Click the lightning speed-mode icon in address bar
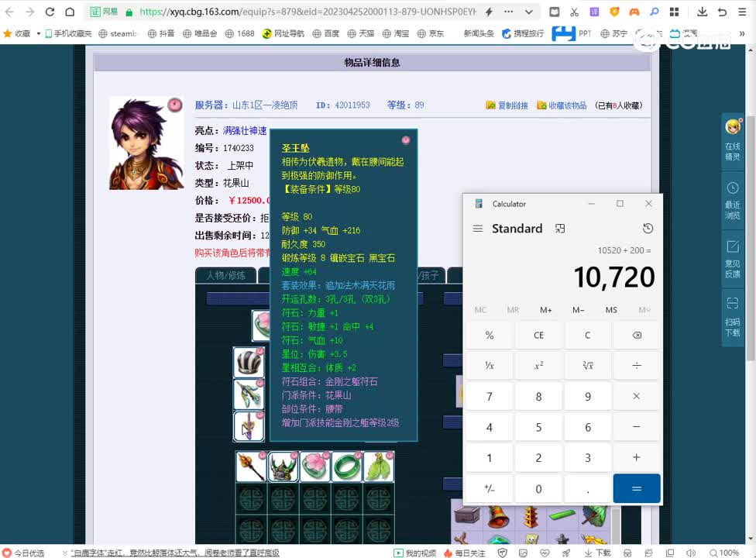The width and height of the screenshot is (756, 558). pyautogui.click(x=489, y=12)
